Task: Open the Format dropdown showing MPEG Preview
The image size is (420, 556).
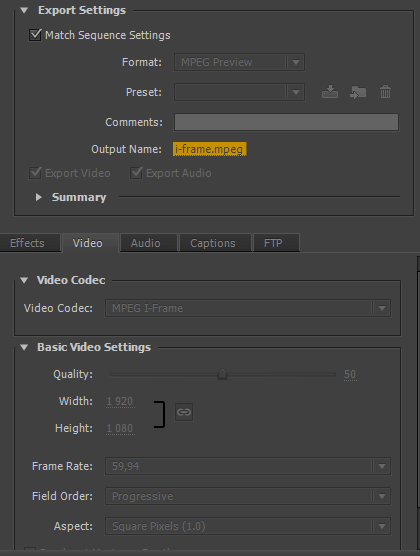Action: pos(239,62)
